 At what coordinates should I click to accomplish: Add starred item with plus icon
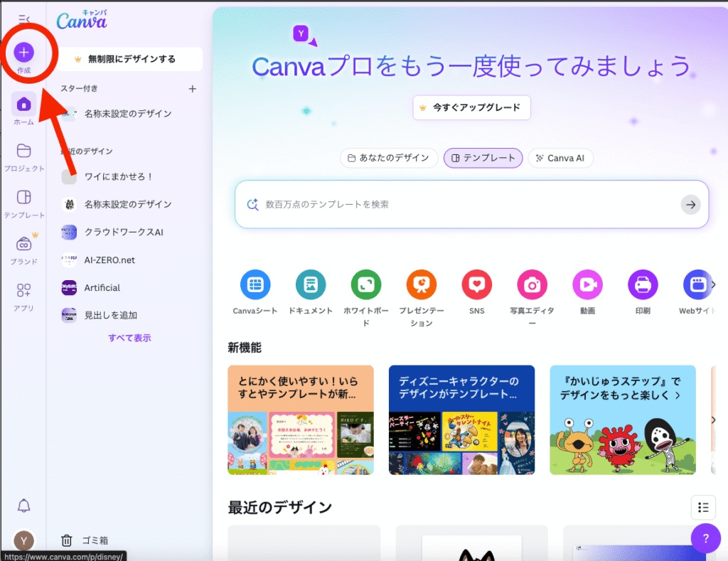tap(193, 89)
